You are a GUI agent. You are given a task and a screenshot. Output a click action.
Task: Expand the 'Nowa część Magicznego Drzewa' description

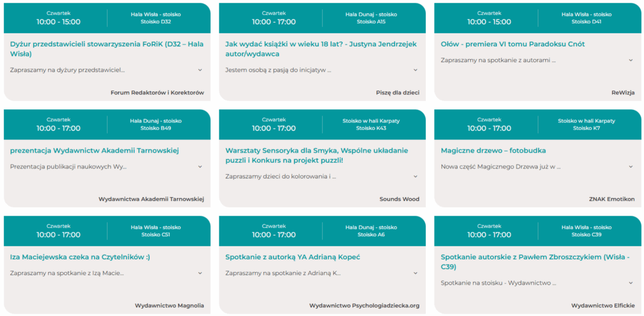[x=630, y=166]
